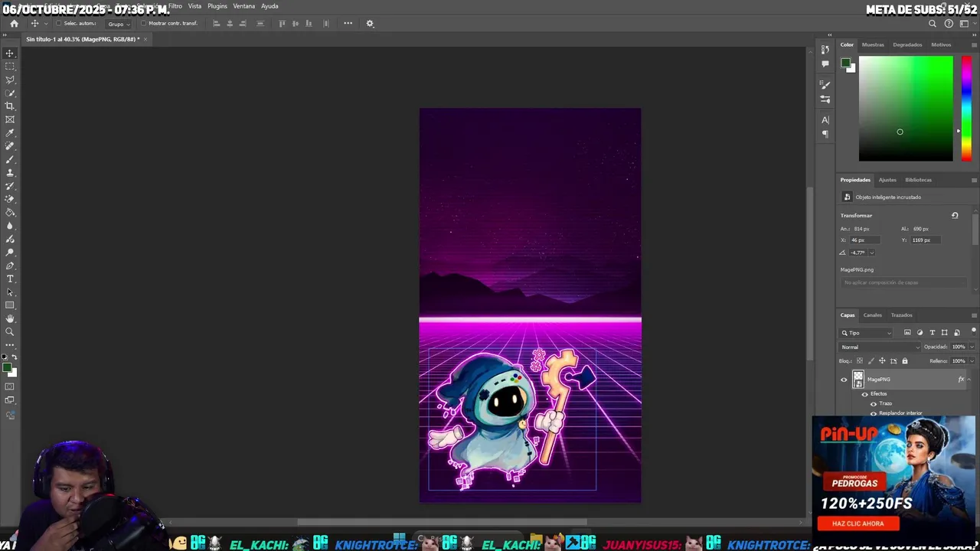The height and width of the screenshot is (551, 980).
Task: Select the Eyedropper tool
Action: tap(10, 133)
